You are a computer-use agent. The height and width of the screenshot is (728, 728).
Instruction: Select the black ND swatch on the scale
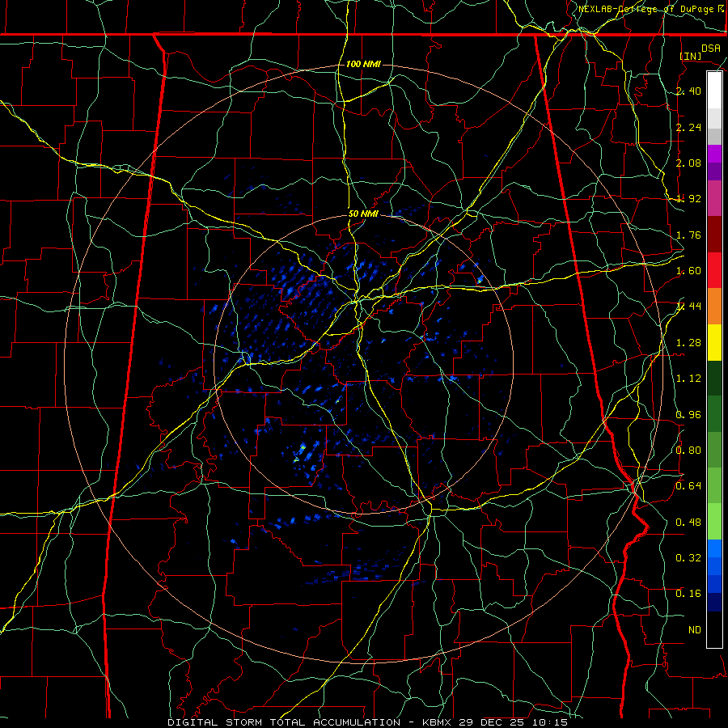point(714,629)
